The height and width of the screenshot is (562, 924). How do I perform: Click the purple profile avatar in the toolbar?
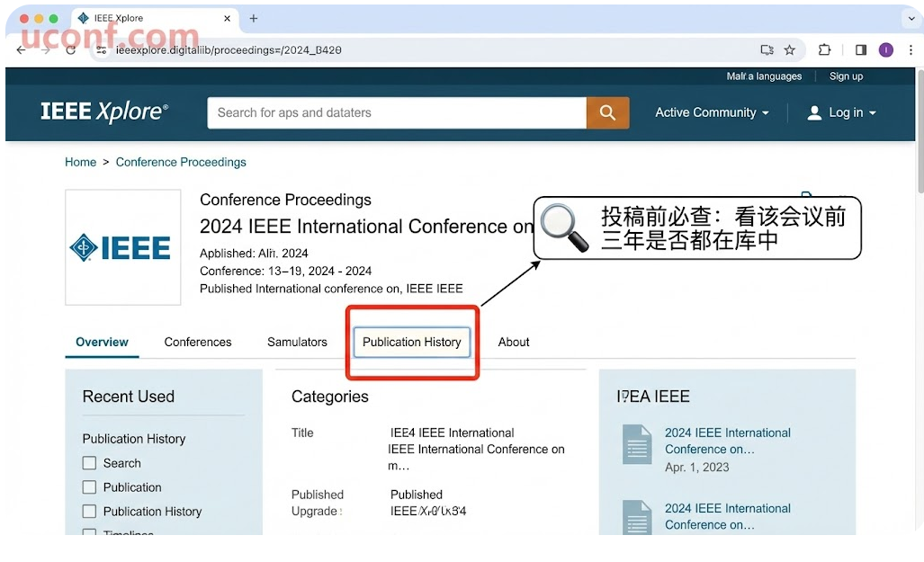tap(886, 50)
